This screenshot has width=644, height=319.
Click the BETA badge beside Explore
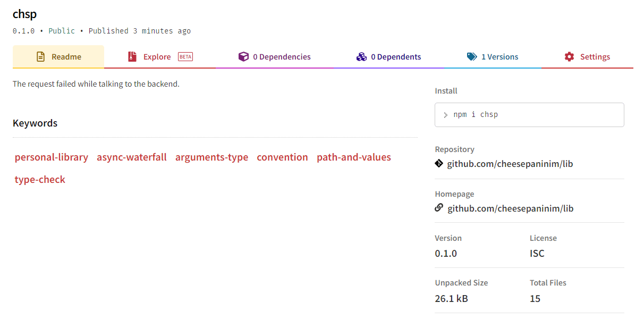[185, 57]
